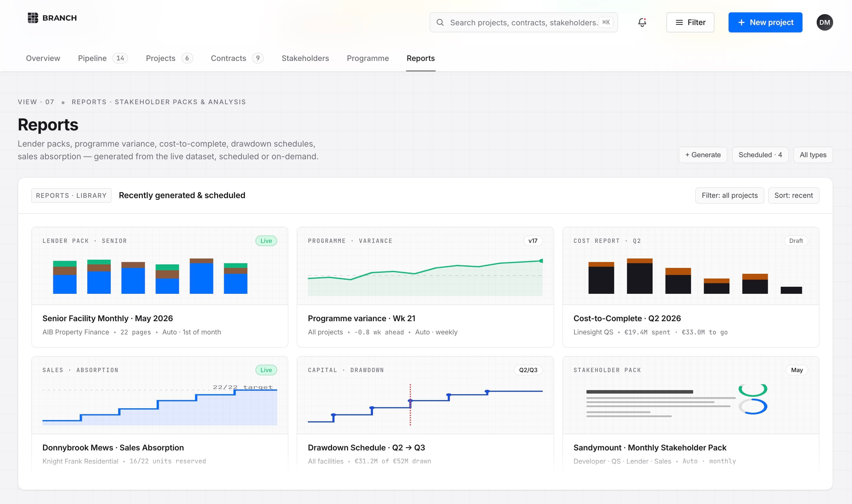Open the Lender Pack Senior bar chart thumbnail

[160, 266]
